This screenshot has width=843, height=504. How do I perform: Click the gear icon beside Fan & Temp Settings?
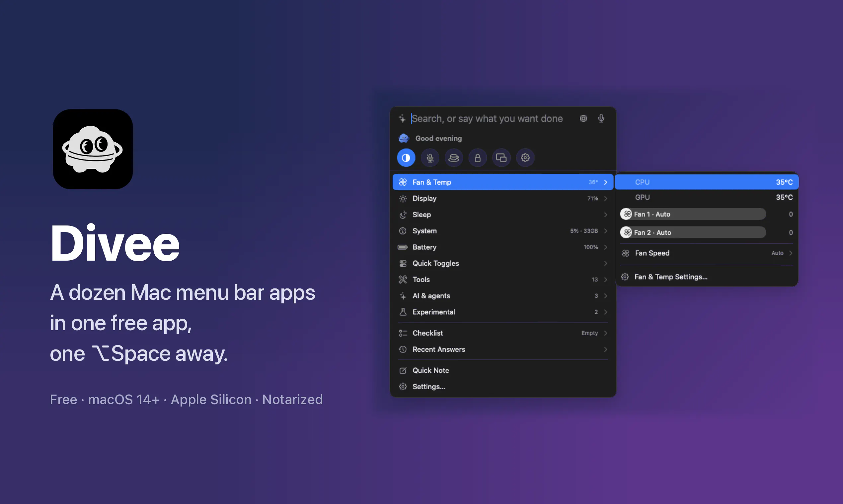(625, 277)
